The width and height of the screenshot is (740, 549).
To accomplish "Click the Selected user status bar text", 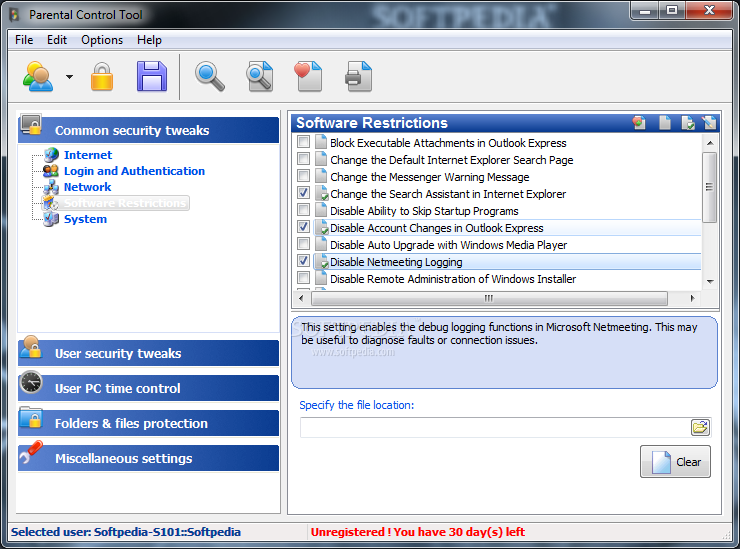I will coord(126,532).
